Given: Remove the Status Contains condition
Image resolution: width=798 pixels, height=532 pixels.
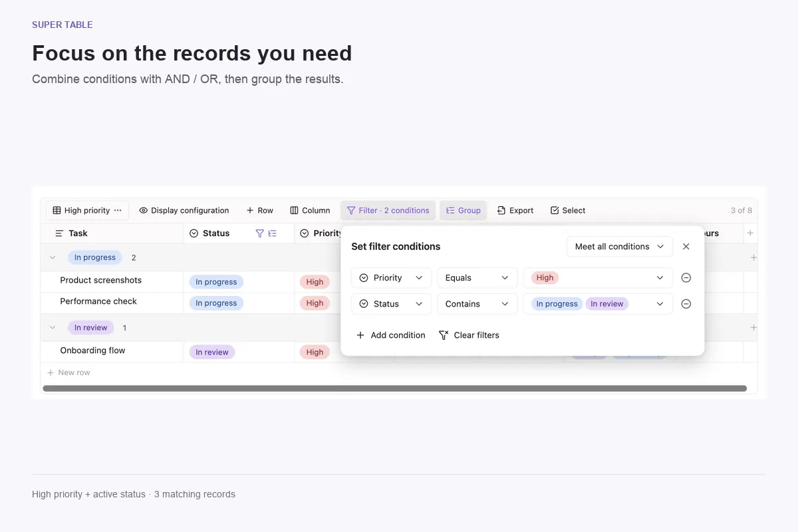Looking at the screenshot, I should 686,304.
